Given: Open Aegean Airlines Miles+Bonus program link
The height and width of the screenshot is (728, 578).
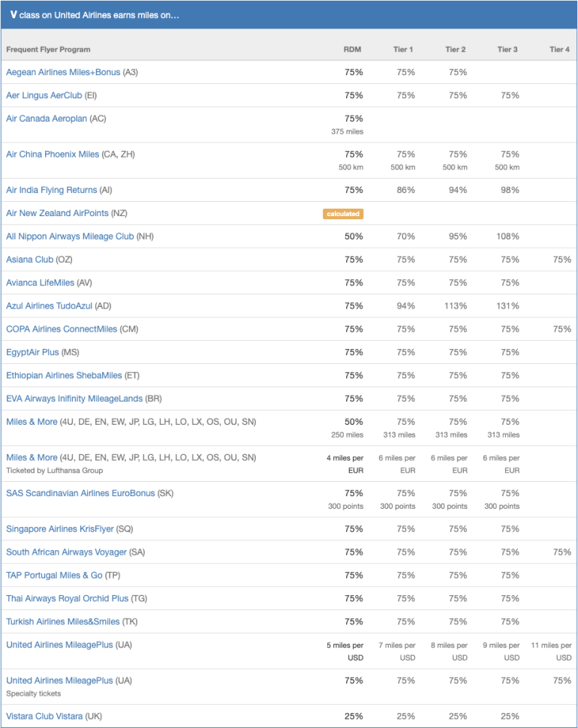Looking at the screenshot, I should pyautogui.click(x=63, y=72).
